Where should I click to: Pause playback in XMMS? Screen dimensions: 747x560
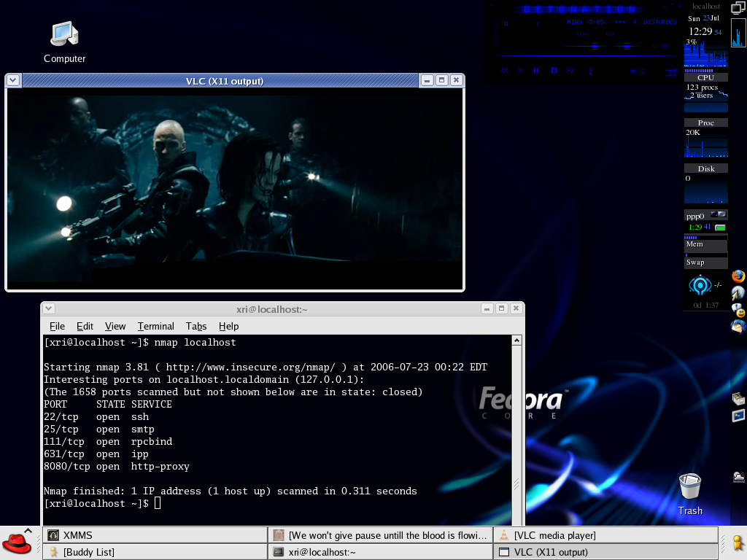pos(536,71)
